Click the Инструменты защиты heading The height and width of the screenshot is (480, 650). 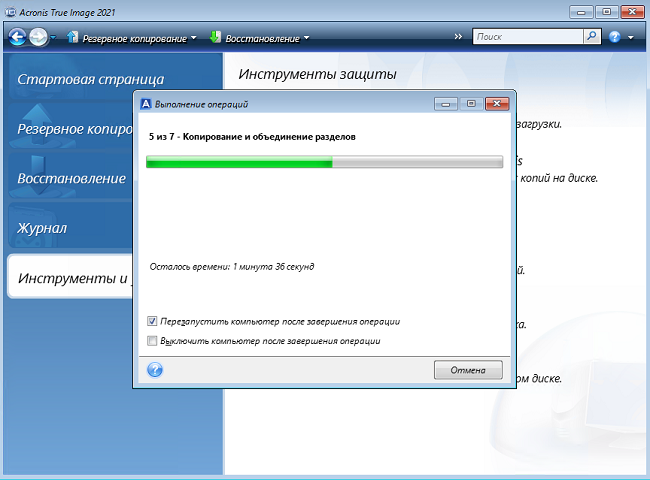click(x=317, y=74)
